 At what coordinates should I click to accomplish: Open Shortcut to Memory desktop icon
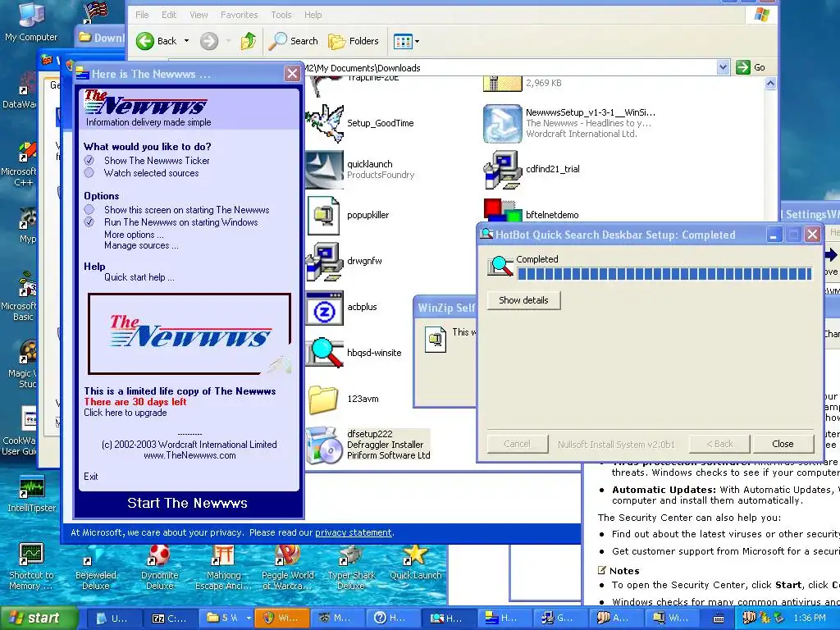(31, 568)
